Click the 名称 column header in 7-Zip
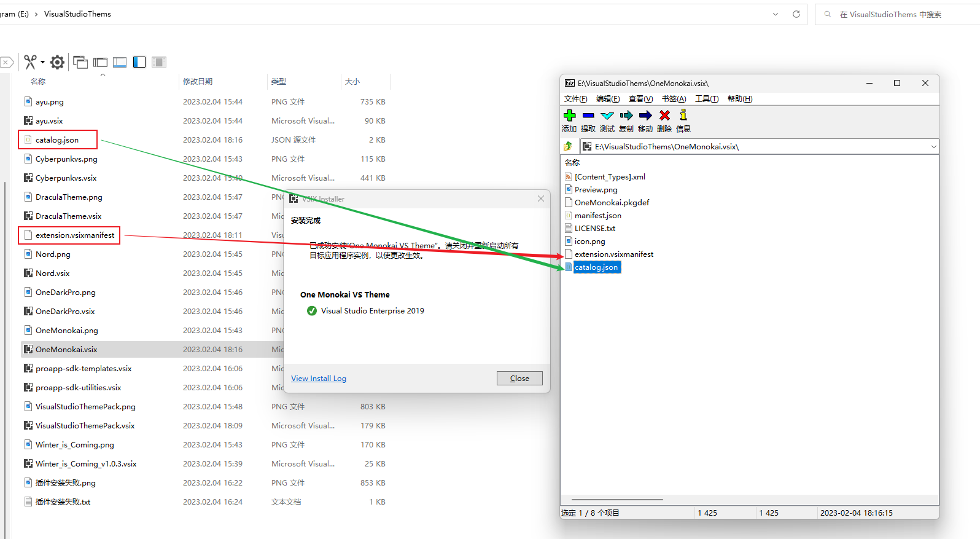Viewport: 980px width, 539px height. coord(572,163)
